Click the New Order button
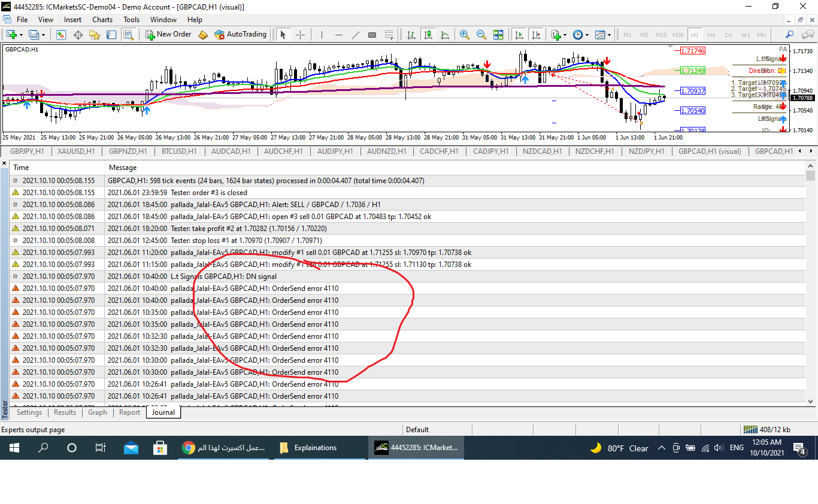Viewport: 818px width, 504px height. point(168,35)
